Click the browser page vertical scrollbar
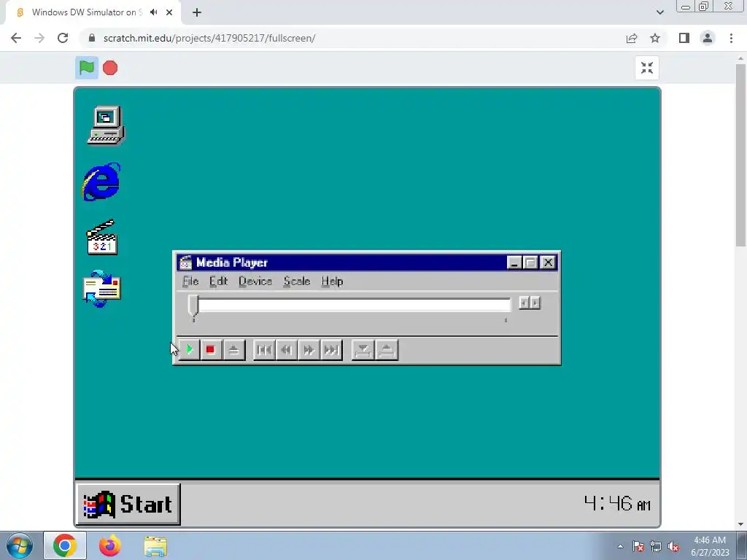747x560 pixels. (740, 155)
